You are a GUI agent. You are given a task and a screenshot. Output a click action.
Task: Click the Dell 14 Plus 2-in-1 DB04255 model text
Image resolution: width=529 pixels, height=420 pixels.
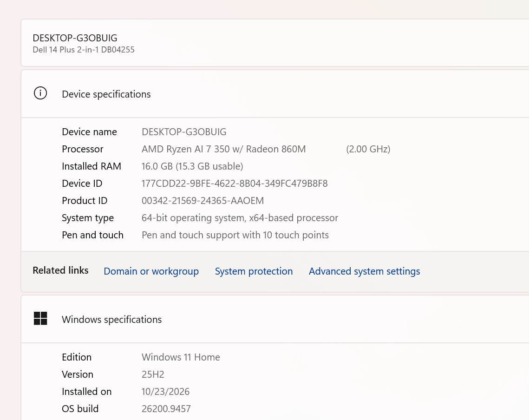point(84,50)
